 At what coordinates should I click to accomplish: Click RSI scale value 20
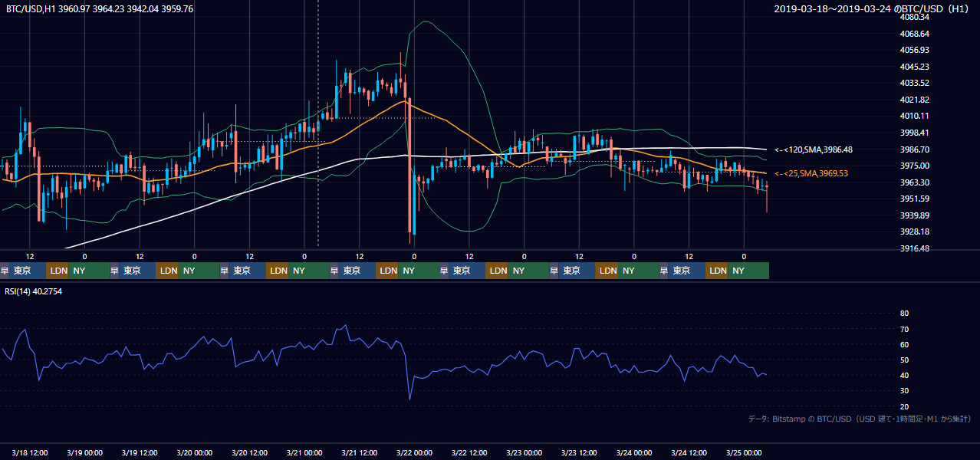904,406
